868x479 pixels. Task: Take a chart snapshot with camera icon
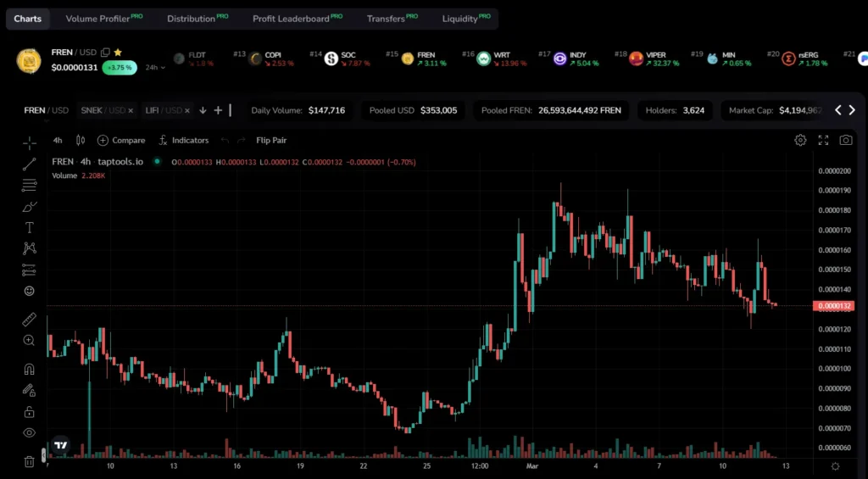tap(846, 140)
